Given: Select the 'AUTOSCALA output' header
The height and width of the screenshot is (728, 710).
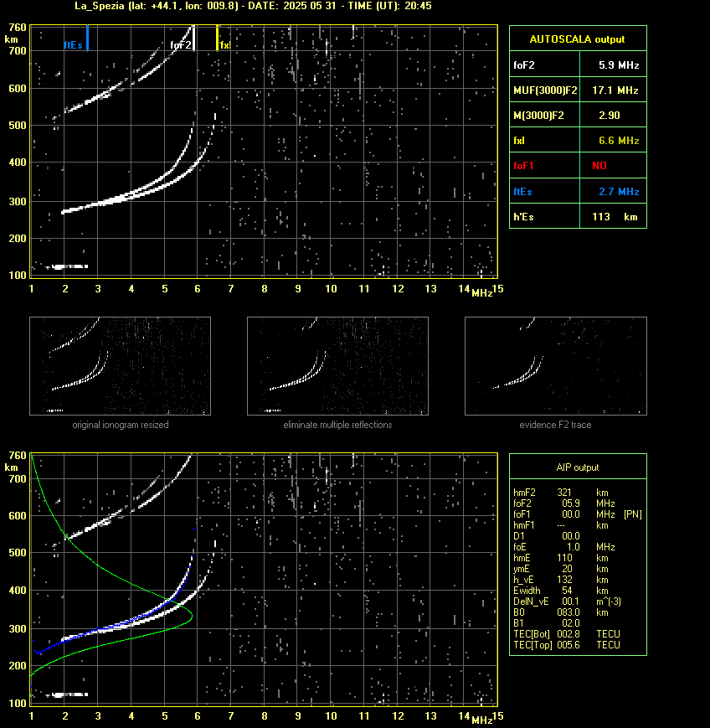Looking at the screenshot, I should pos(577,39).
